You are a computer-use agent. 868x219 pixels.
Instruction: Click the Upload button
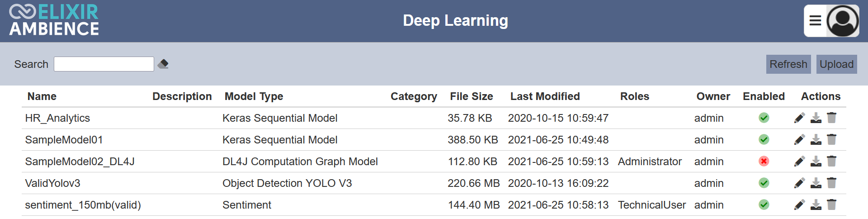837,64
